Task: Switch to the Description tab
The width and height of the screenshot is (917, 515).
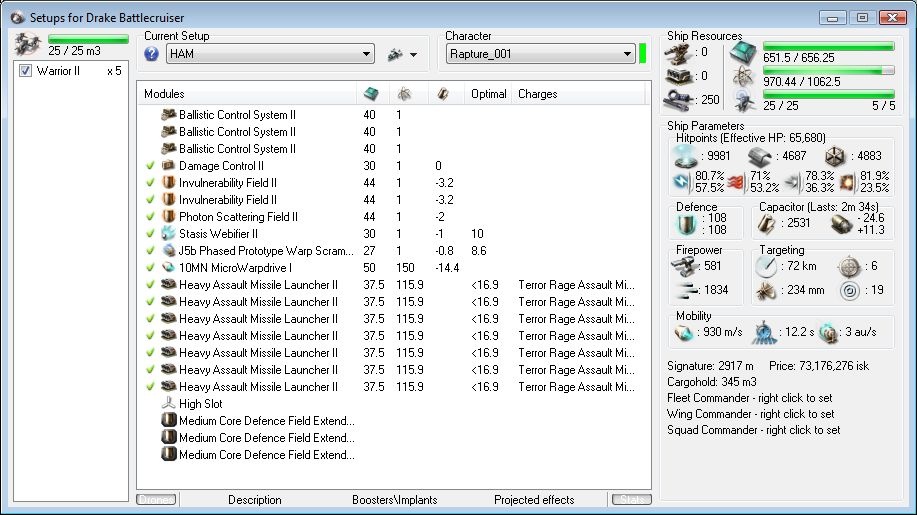Action: pos(254,500)
